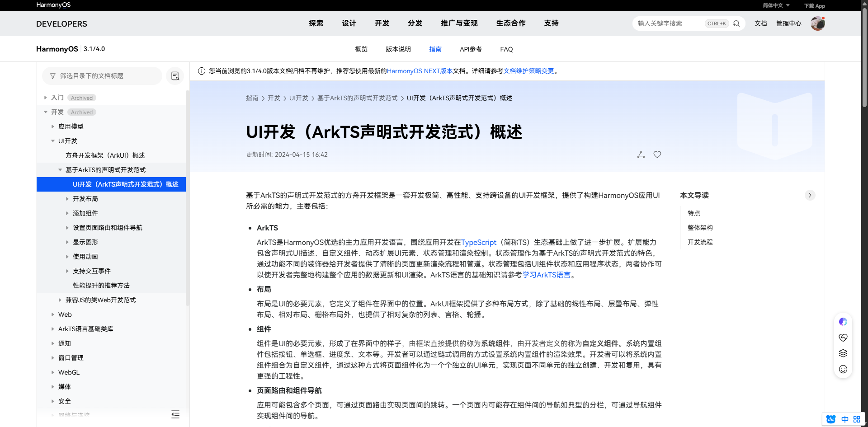
Task: Open 性能提升的推荐方法 page
Action: [101, 286]
